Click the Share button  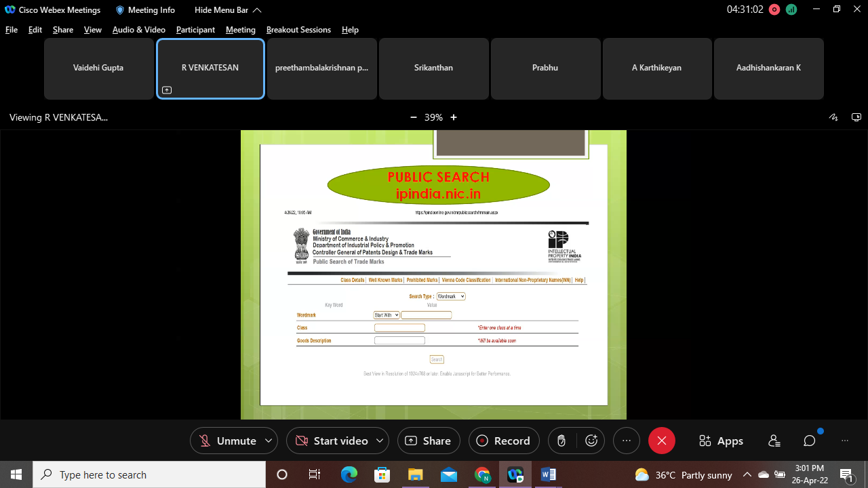(x=429, y=441)
